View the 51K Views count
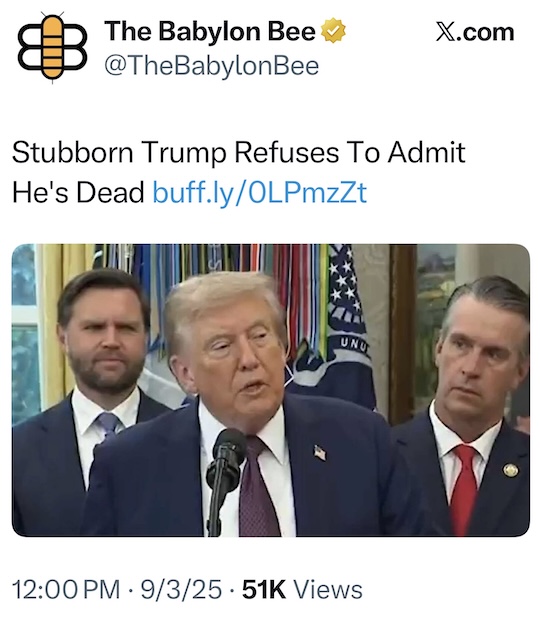540x621 pixels. pos(302,589)
